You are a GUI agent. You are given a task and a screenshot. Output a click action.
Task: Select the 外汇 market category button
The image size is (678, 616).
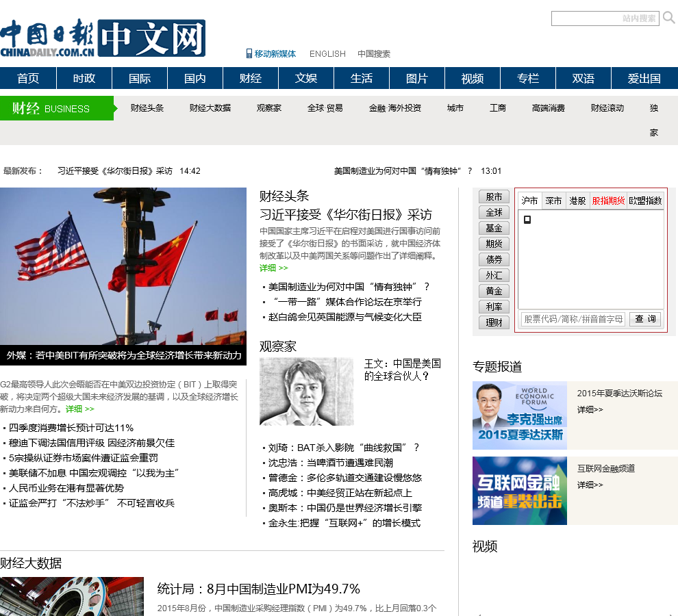pyautogui.click(x=494, y=275)
